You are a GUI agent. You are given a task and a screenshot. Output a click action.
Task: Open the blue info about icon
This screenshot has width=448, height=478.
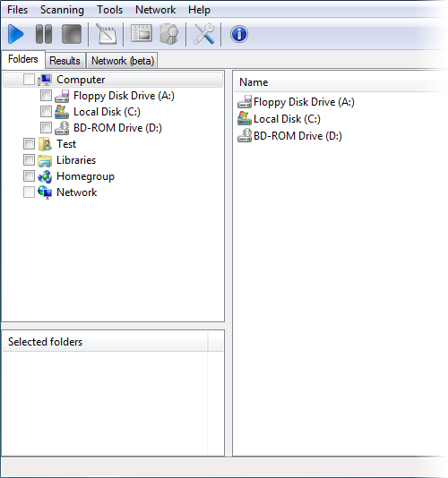click(239, 34)
